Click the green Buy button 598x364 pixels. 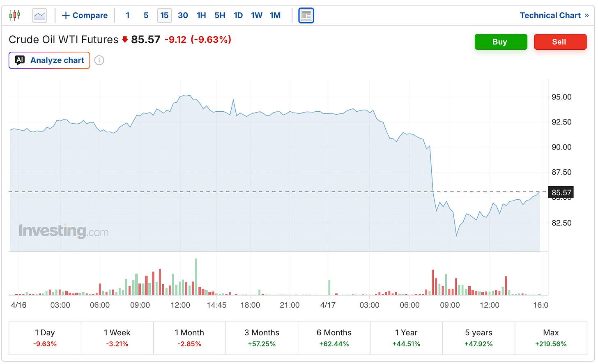click(501, 42)
